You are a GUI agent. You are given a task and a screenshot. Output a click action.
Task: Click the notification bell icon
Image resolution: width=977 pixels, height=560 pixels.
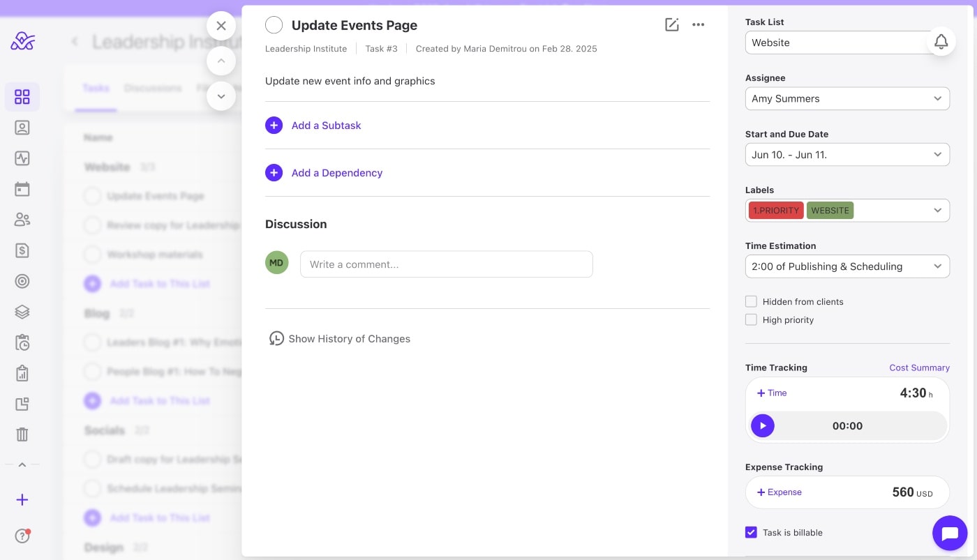tap(941, 42)
